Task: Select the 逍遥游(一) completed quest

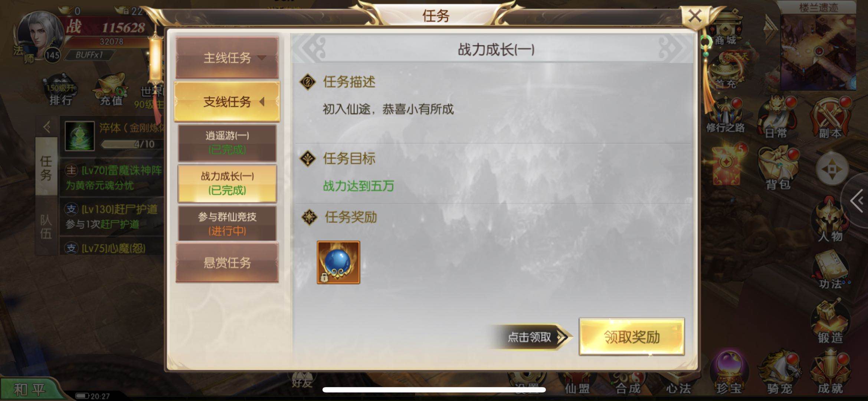Action: pos(227,143)
